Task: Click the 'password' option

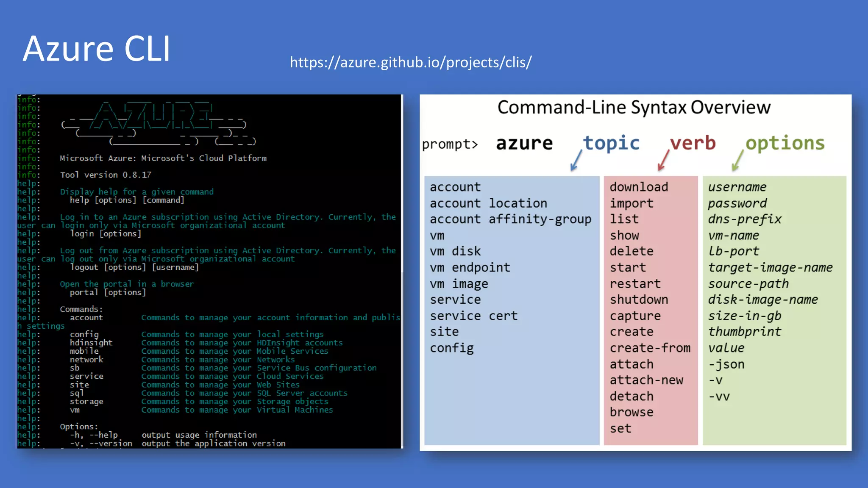Action: (737, 203)
